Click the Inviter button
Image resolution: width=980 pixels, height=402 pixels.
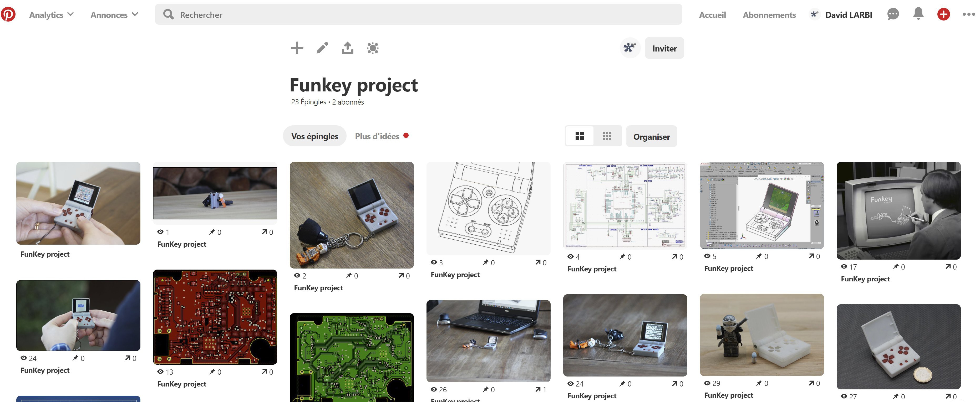664,48
